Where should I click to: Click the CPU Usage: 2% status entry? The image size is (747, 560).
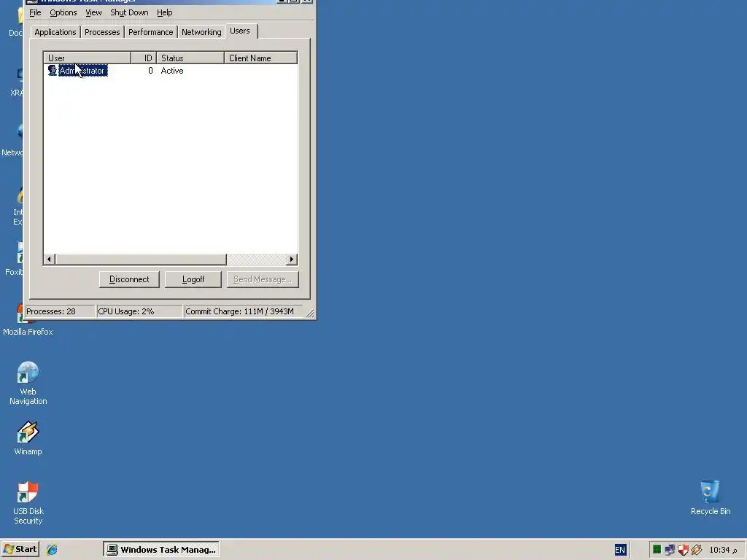click(x=139, y=311)
